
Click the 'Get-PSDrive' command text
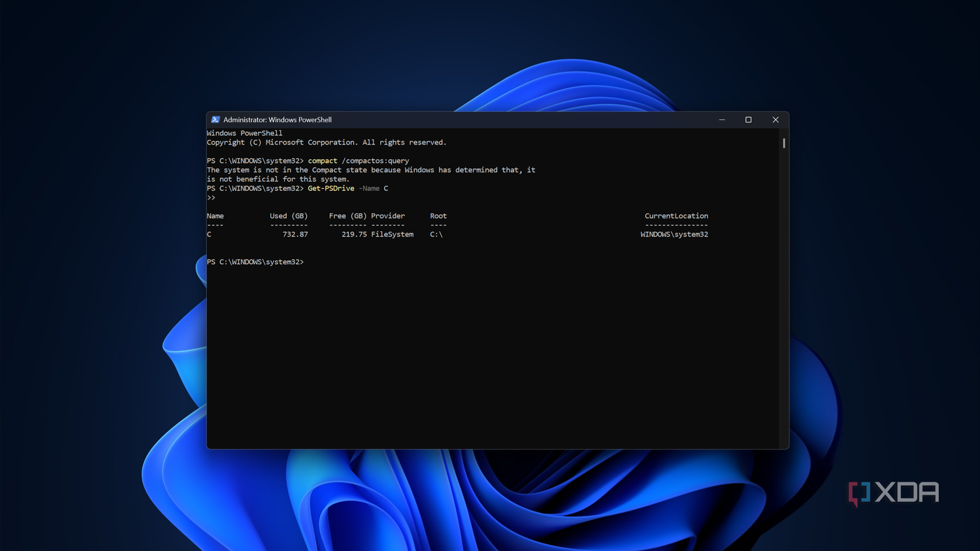331,188
